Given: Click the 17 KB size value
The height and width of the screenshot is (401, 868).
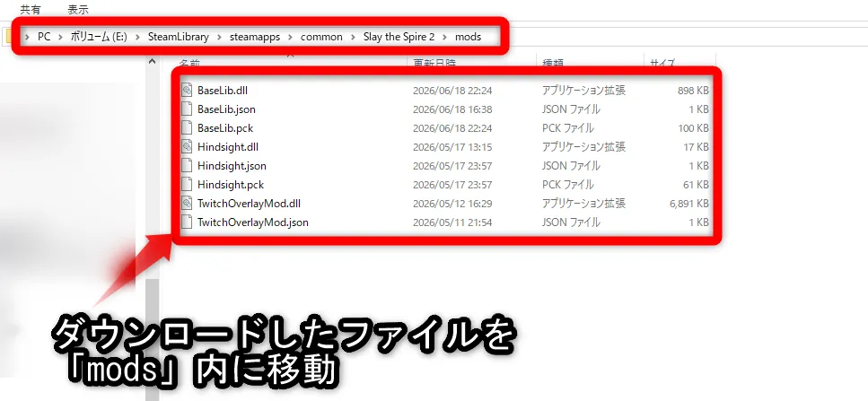Looking at the screenshot, I should [x=696, y=146].
